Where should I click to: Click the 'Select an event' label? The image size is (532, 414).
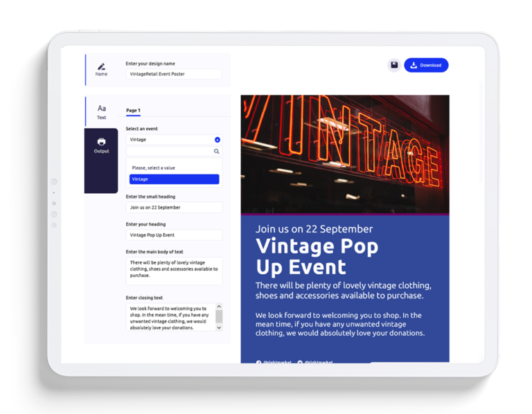click(x=142, y=129)
